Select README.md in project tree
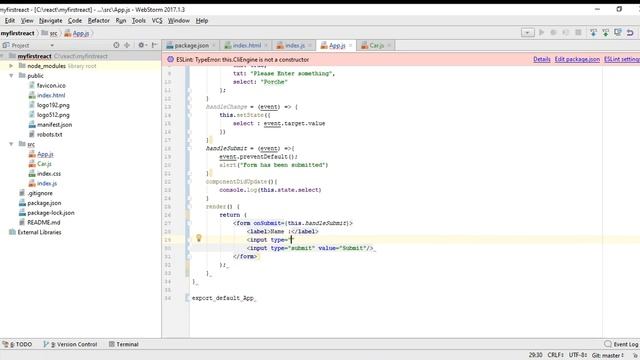640x360 pixels. pyautogui.click(x=44, y=222)
